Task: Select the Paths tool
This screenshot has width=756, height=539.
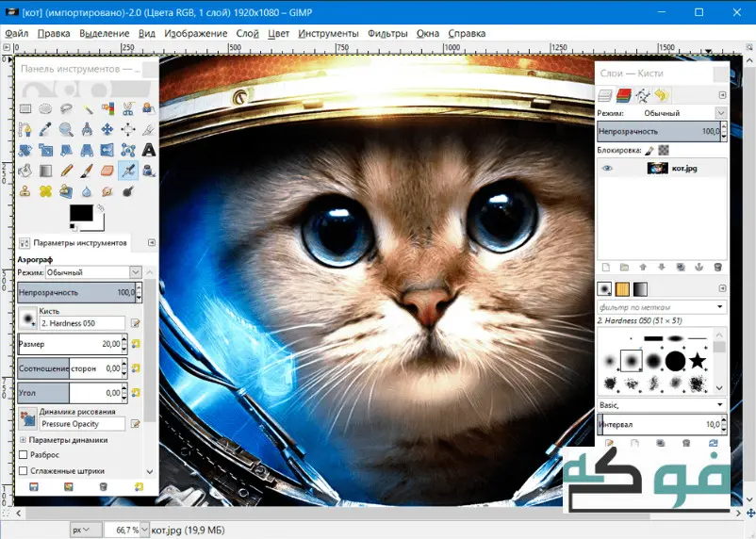Action: tap(25, 129)
